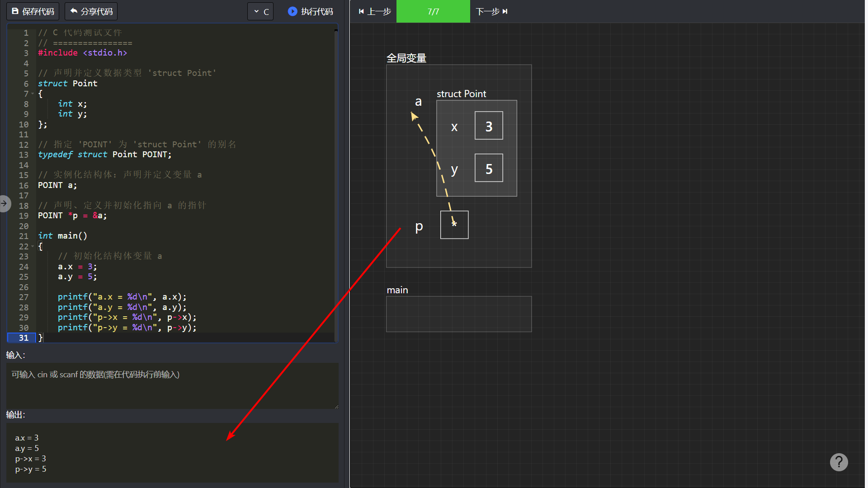This screenshot has width=868, height=488.
Task: Click the field label y in struct
Action: click(454, 169)
